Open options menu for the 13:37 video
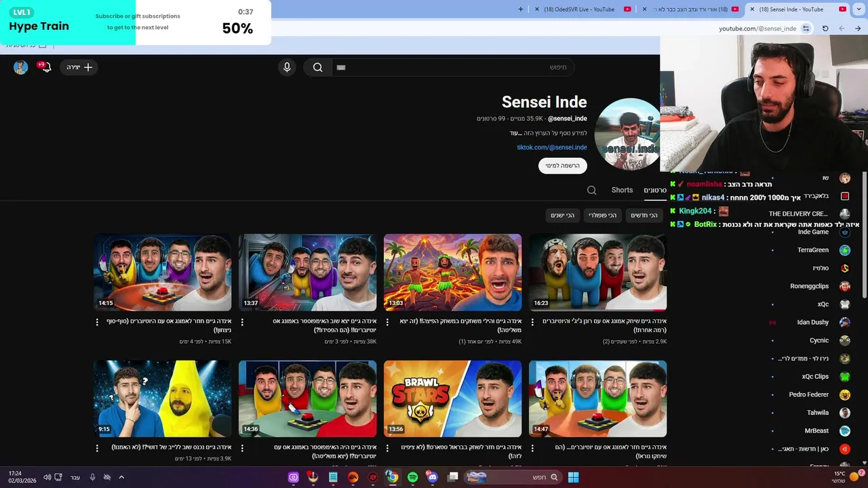This screenshot has width=868, height=488. (x=242, y=322)
